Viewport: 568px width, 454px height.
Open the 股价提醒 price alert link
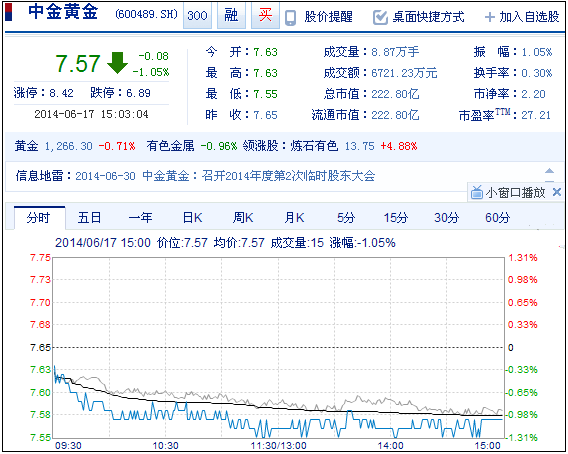click(x=328, y=17)
